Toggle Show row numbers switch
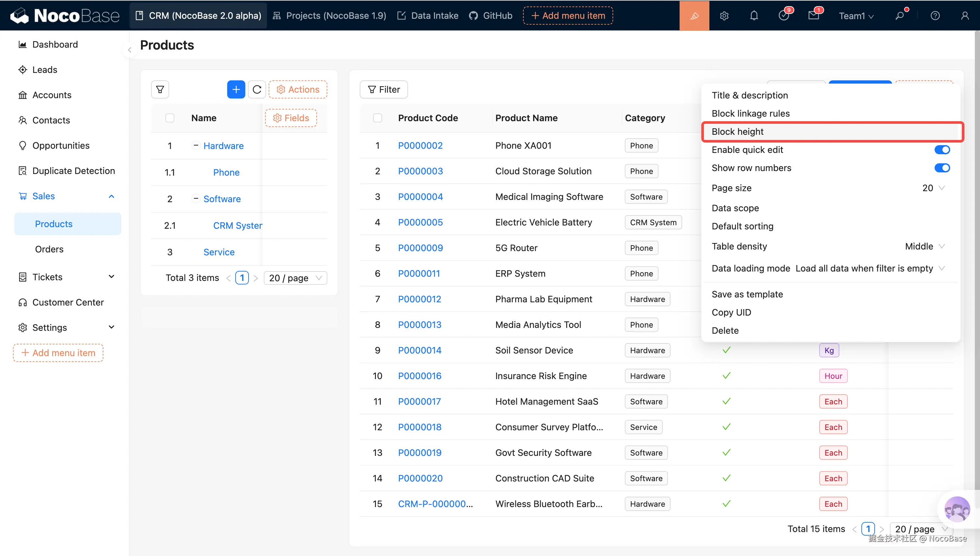Viewport: 980px width, 556px height. [x=942, y=168]
